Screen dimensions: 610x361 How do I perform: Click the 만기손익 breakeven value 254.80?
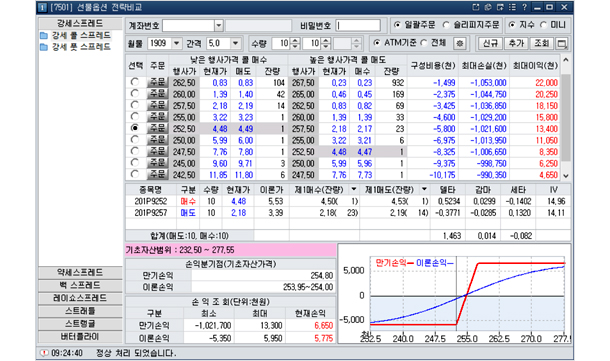(x=321, y=275)
